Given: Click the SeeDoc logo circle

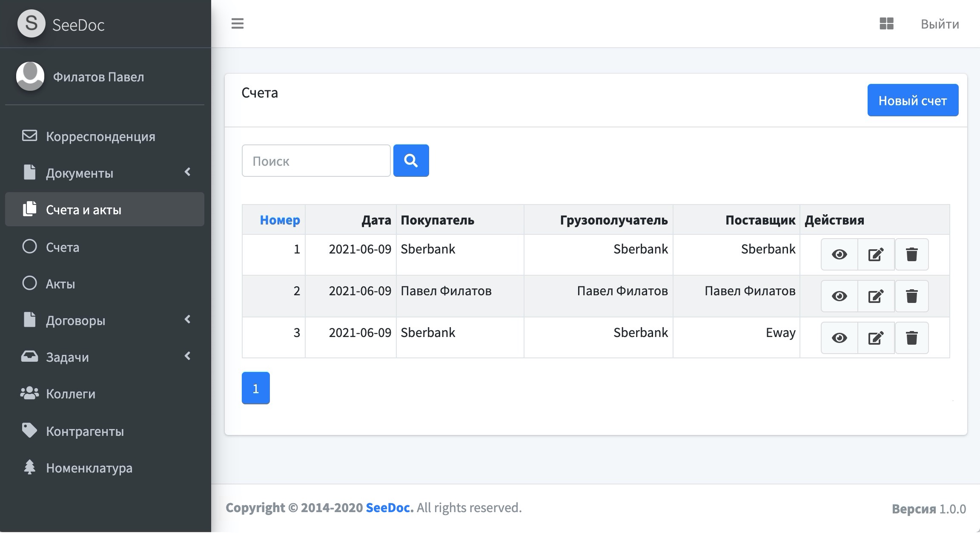Looking at the screenshot, I should [31, 23].
